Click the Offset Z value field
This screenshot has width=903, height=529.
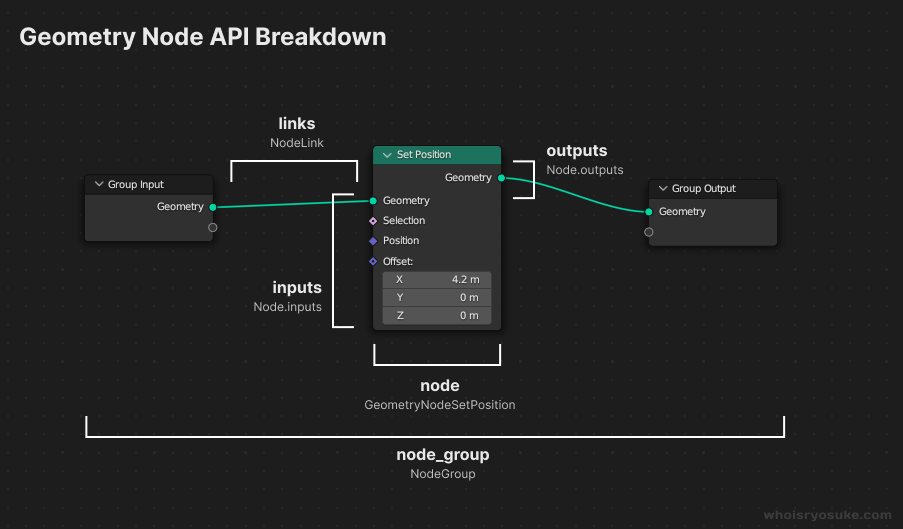pos(437,315)
